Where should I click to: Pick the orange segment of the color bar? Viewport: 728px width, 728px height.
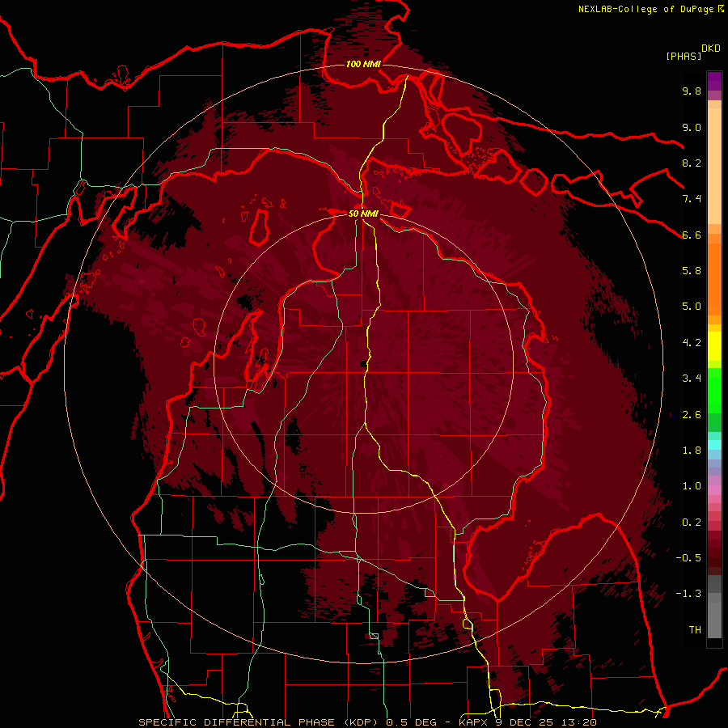[714, 280]
